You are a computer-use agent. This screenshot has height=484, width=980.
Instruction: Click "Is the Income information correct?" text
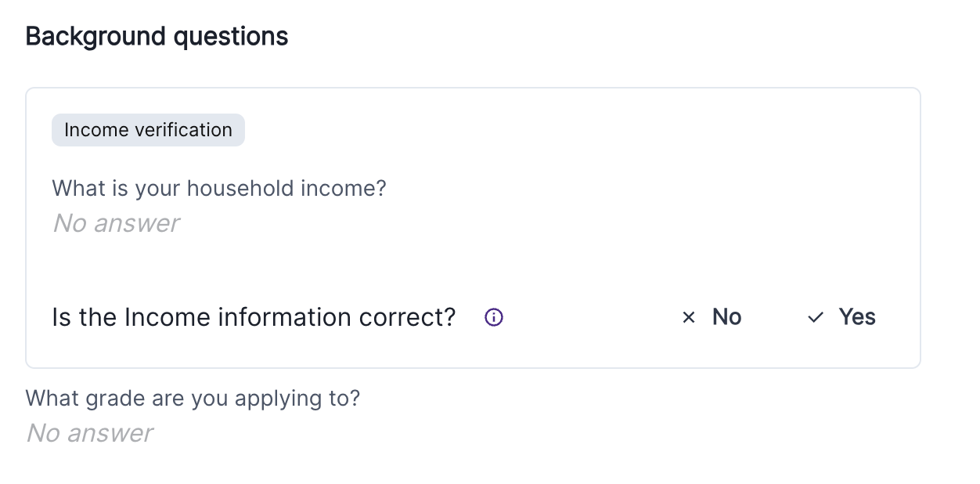pos(254,317)
